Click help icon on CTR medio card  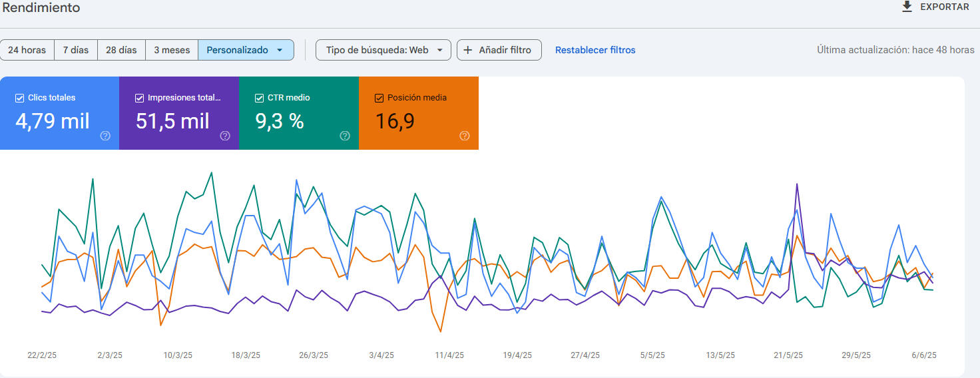(x=345, y=136)
